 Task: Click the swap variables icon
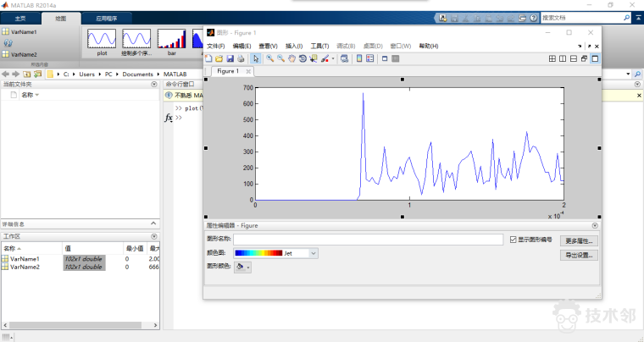coord(8,42)
